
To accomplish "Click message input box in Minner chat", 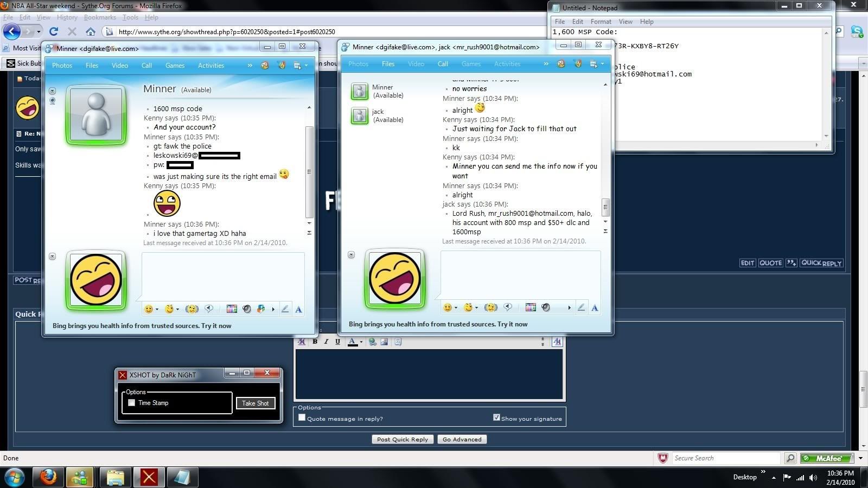I will click(x=223, y=275).
